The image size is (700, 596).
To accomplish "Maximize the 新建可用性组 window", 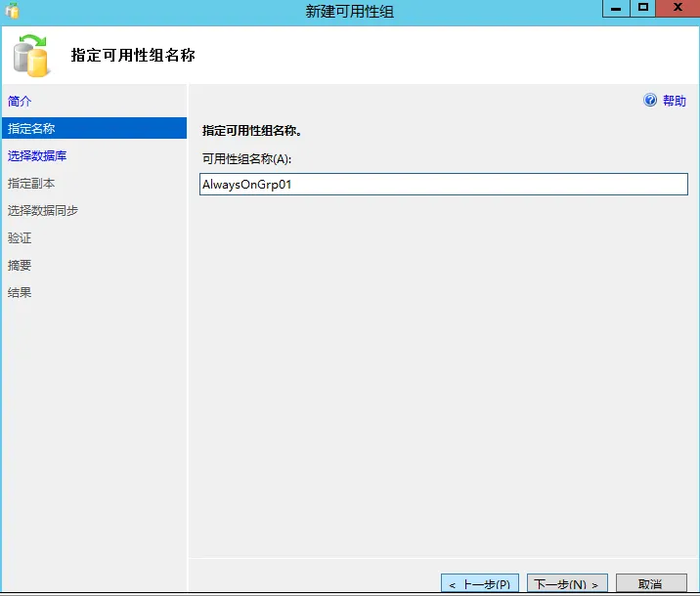I will (643, 9).
